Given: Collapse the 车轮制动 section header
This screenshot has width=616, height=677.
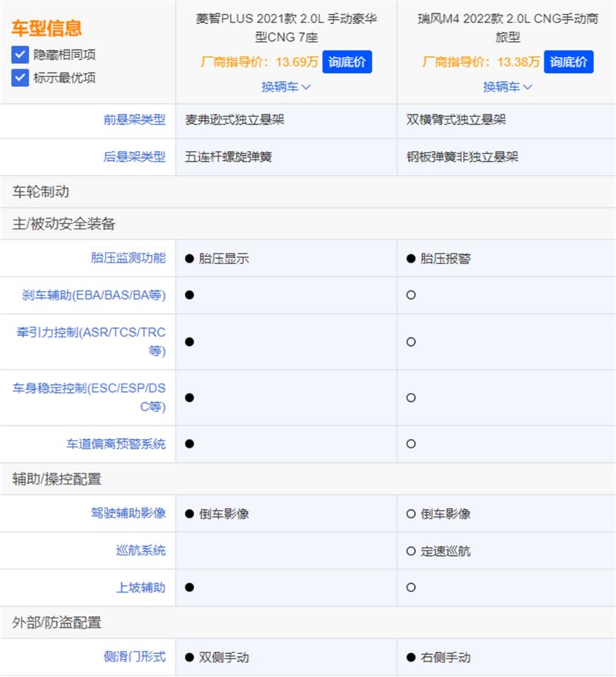Looking at the screenshot, I should click(308, 192).
